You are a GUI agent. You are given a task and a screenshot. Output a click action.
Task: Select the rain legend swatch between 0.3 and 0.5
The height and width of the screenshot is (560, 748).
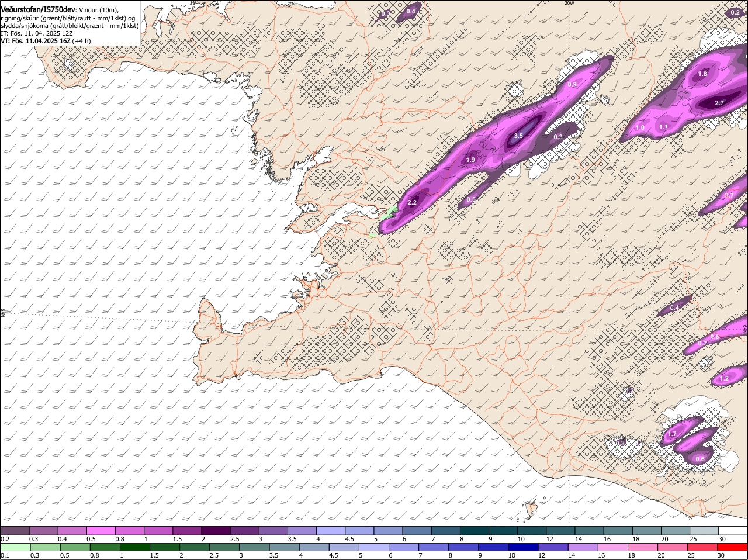pos(45,547)
